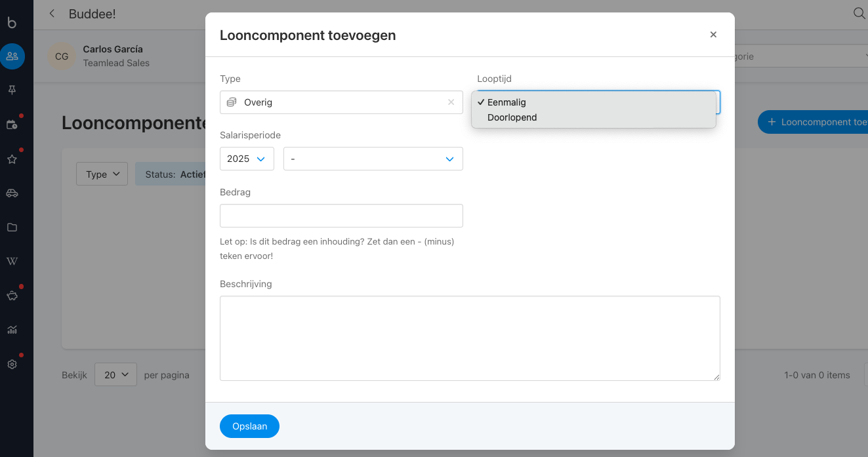Open the calendar clock icon in sidebar

tap(12, 125)
